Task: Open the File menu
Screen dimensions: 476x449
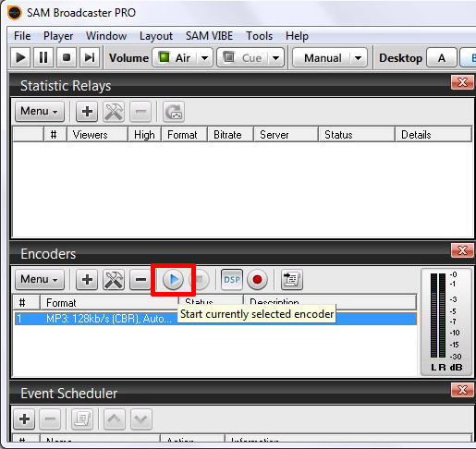Action: pos(22,36)
